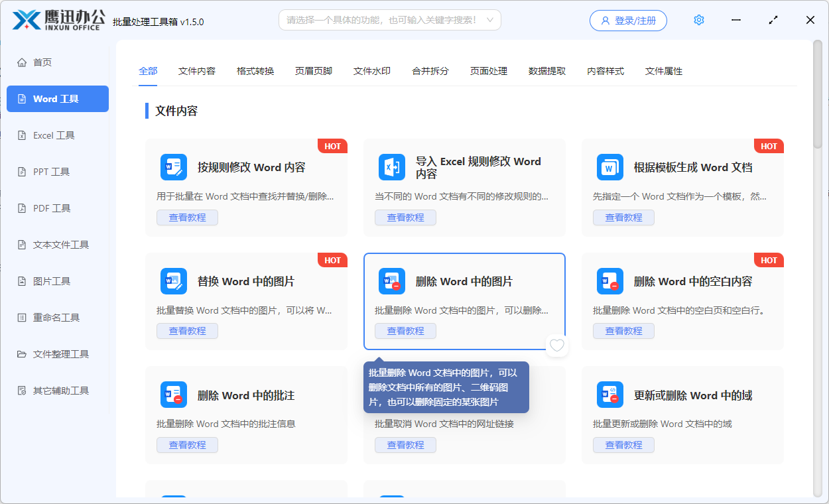Favorite the 删除 Word 中的图片 tool
This screenshot has height=504, width=829.
click(x=556, y=346)
